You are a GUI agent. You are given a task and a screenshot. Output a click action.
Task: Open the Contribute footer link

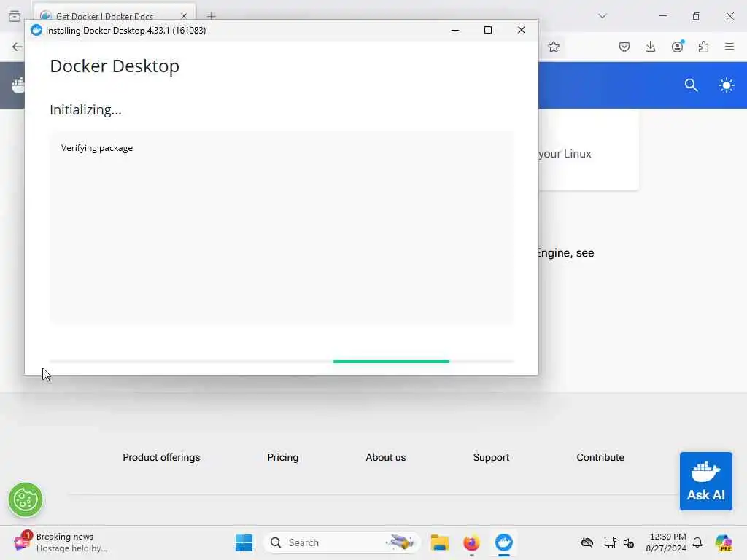600,457
